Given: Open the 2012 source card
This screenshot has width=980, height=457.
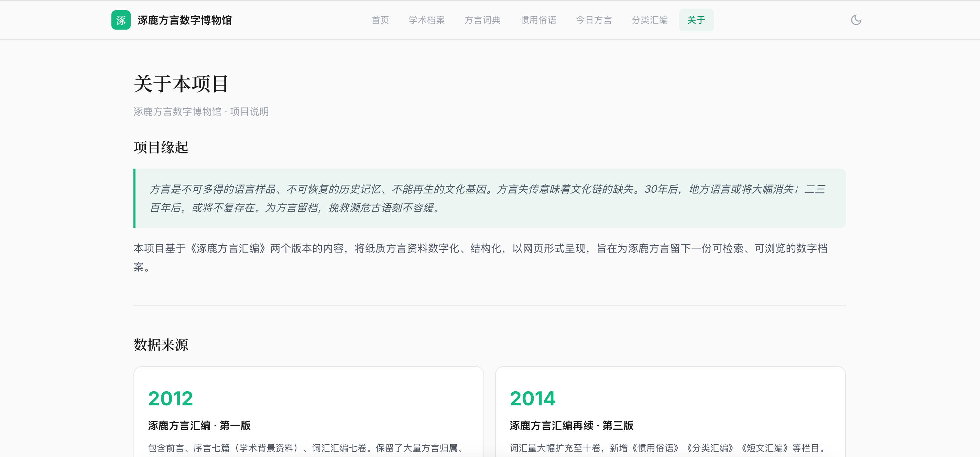Looking at the screenshot, I should [308, 412].
